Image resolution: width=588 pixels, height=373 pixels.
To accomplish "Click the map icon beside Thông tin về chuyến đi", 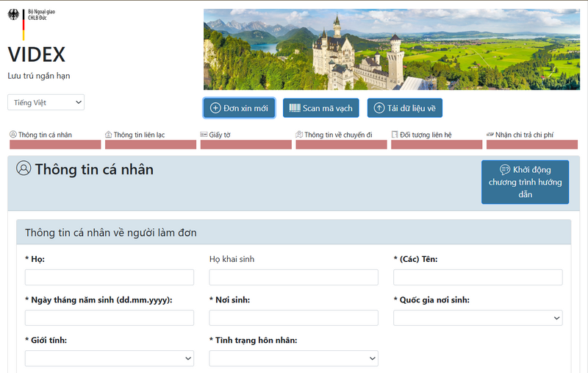I will click(299, 135).
